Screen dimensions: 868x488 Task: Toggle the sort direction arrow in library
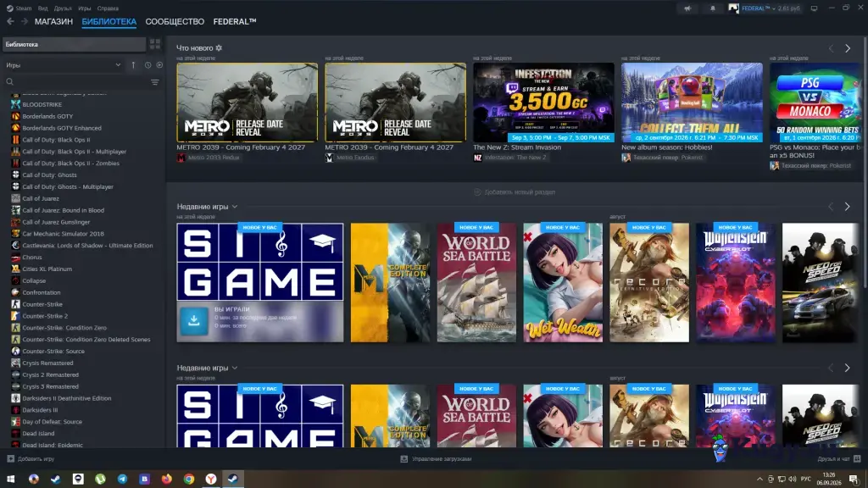click(x=133, y=65)
